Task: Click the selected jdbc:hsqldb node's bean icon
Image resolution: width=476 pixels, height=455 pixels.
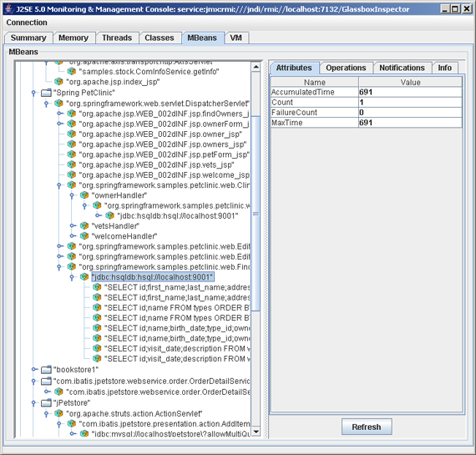Action: coord(84,277)
